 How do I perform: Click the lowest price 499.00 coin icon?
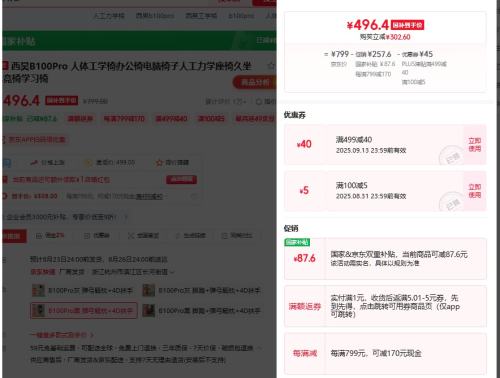click(88, 163)
